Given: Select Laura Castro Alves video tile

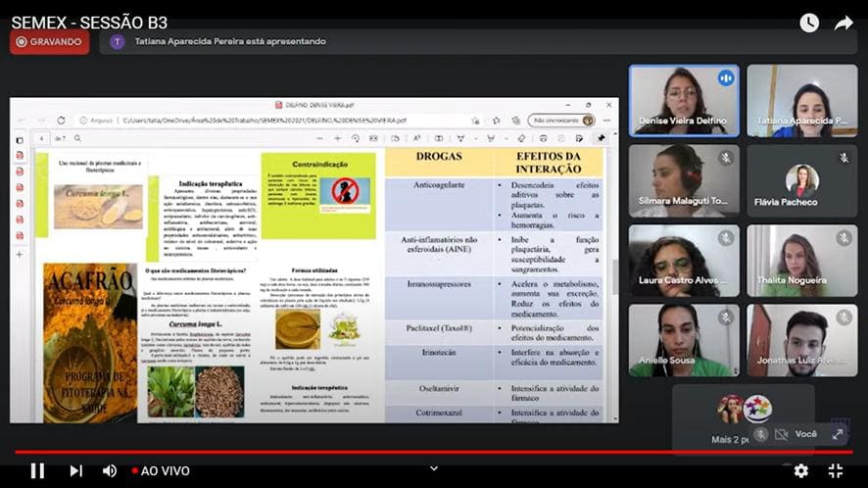Looking at the screenshot, I should (684, 261).
